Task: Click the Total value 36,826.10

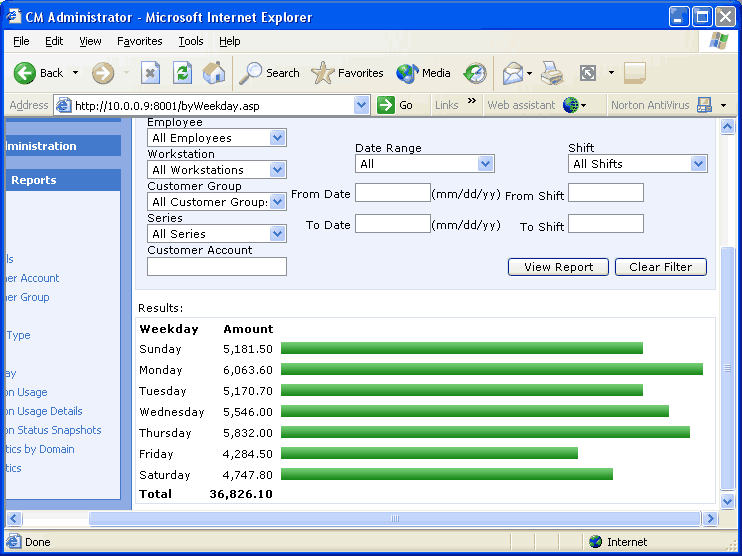Action: tap(241, 494)
